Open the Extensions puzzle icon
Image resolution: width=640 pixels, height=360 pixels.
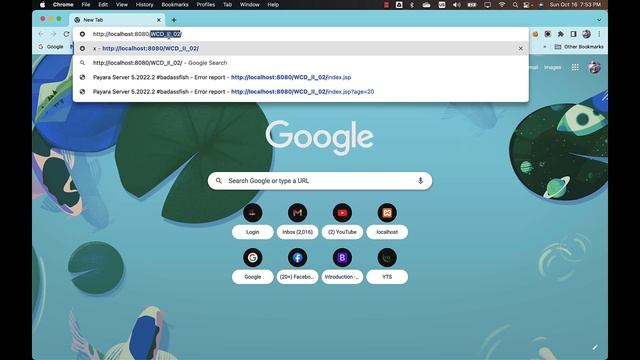(560, 34)
